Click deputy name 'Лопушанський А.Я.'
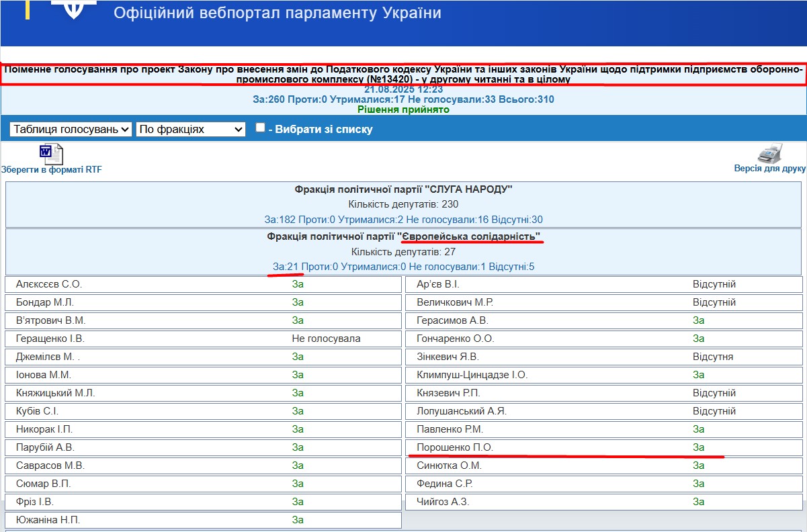The width and height of the screenshot is (807, 532). point(462,411)
